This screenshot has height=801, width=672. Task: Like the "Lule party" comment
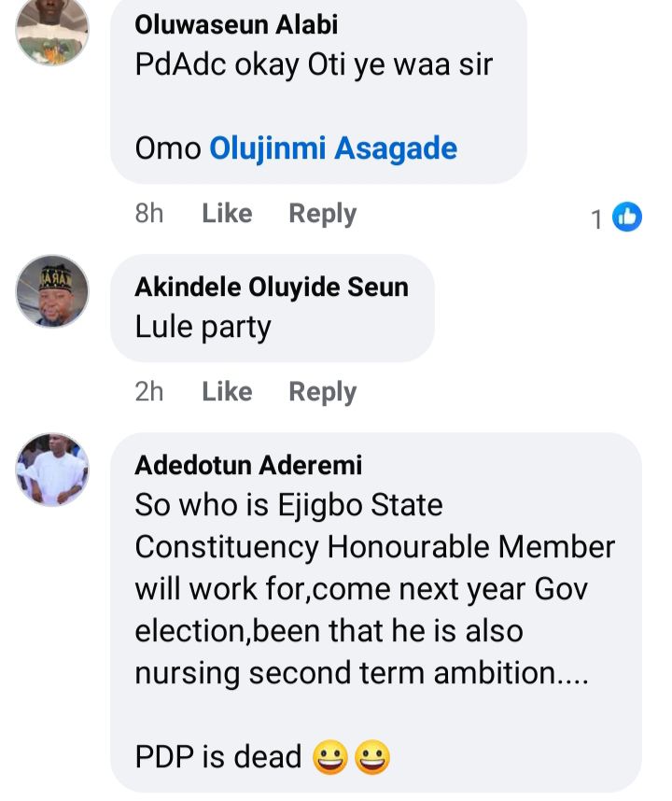pos(227,391)
